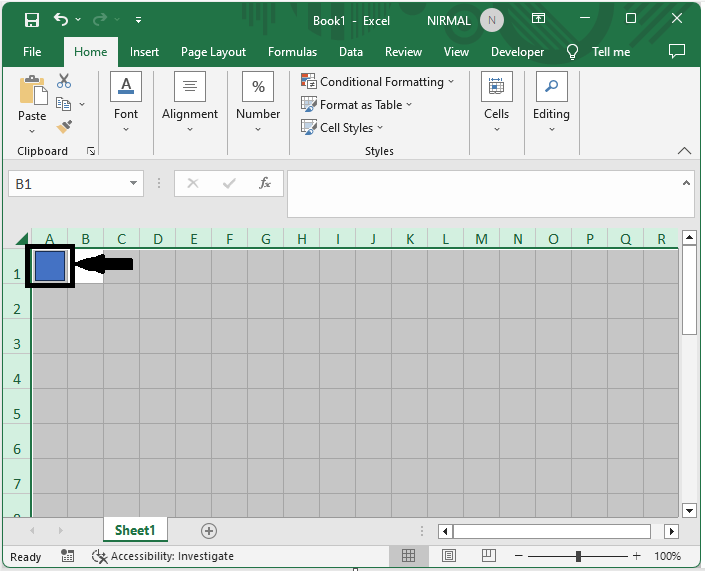Expand the Copy dropdown arrow
The width and height of the screenshot is (705, 571).
tap(82, 104)
